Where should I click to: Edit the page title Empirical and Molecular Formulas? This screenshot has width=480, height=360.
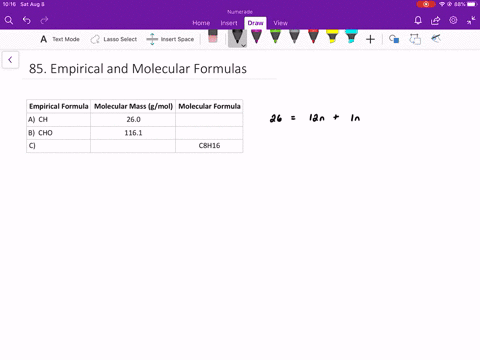[138, 69]
